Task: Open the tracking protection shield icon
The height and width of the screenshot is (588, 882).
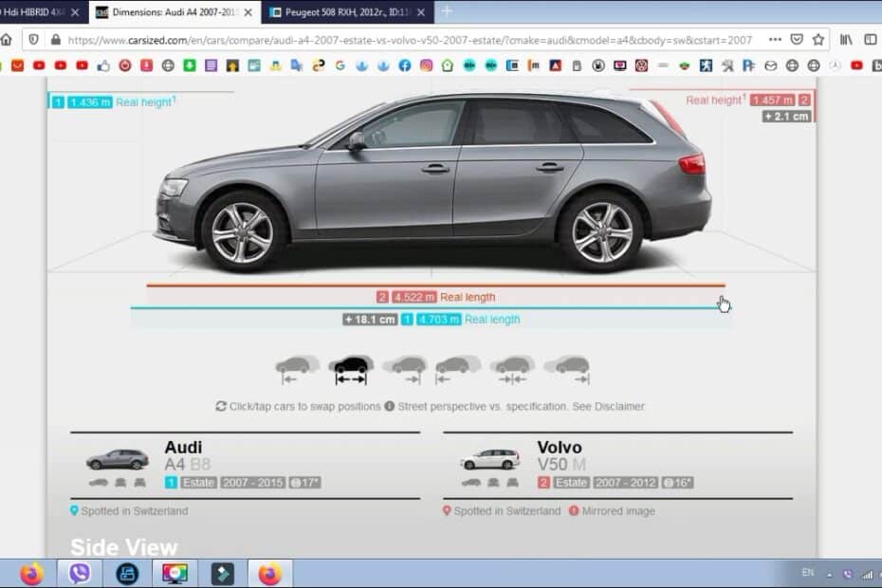Action: click(x=34, y=40)
